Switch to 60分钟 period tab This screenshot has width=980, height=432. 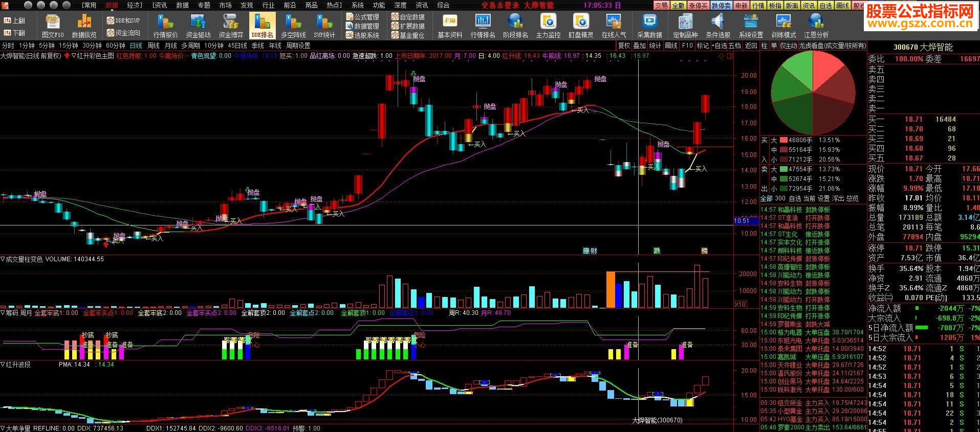[116, 46]
